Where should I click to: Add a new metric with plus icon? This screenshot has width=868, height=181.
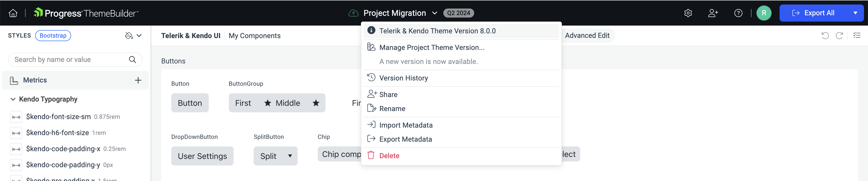(x=138, y=80)
